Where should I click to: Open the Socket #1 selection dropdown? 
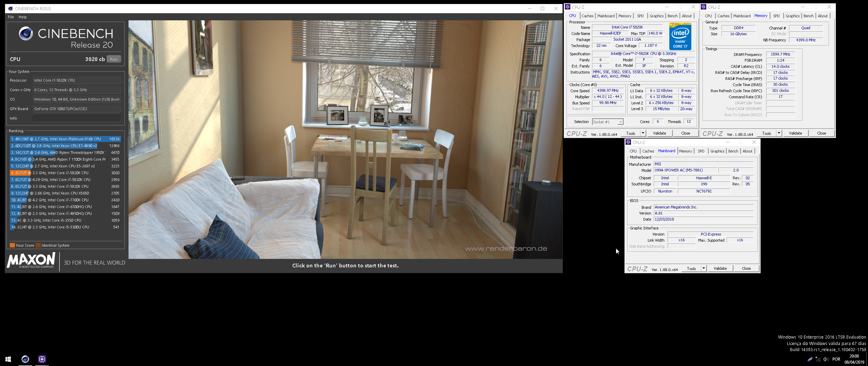tap(608, 122)
